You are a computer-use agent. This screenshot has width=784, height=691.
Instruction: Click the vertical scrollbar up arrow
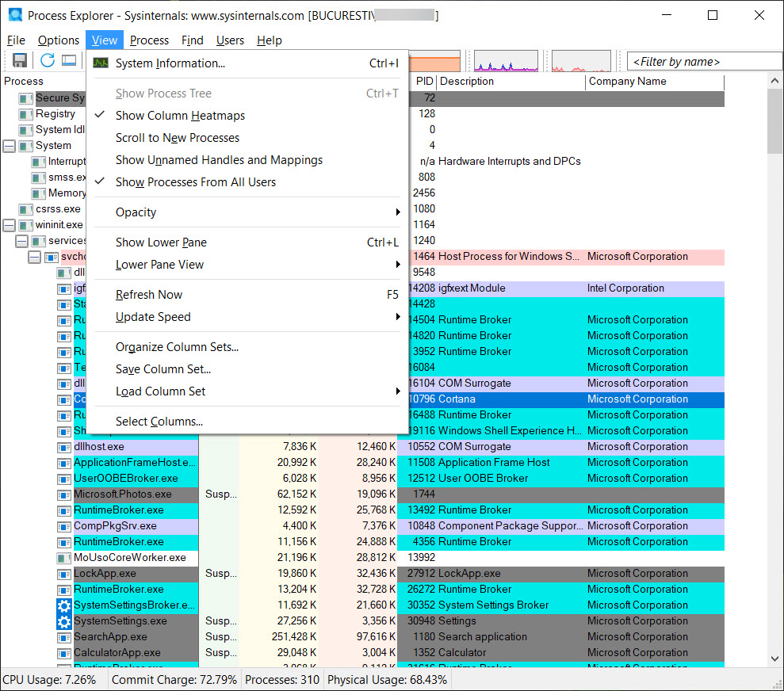[774, 81]
